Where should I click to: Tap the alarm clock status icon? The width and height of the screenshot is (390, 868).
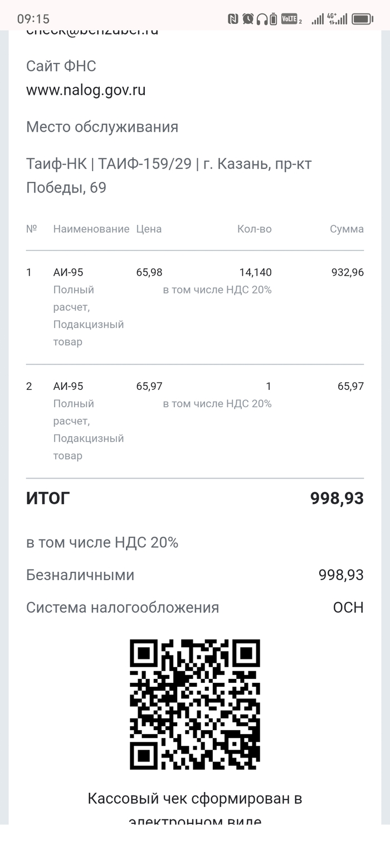tap(248, 19)
